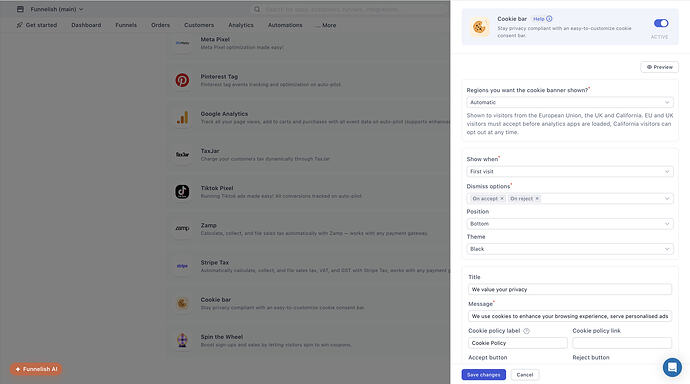Open the Show when First visit dropdown
Viewport: 690px width, 384px height.
click(569, 171)
